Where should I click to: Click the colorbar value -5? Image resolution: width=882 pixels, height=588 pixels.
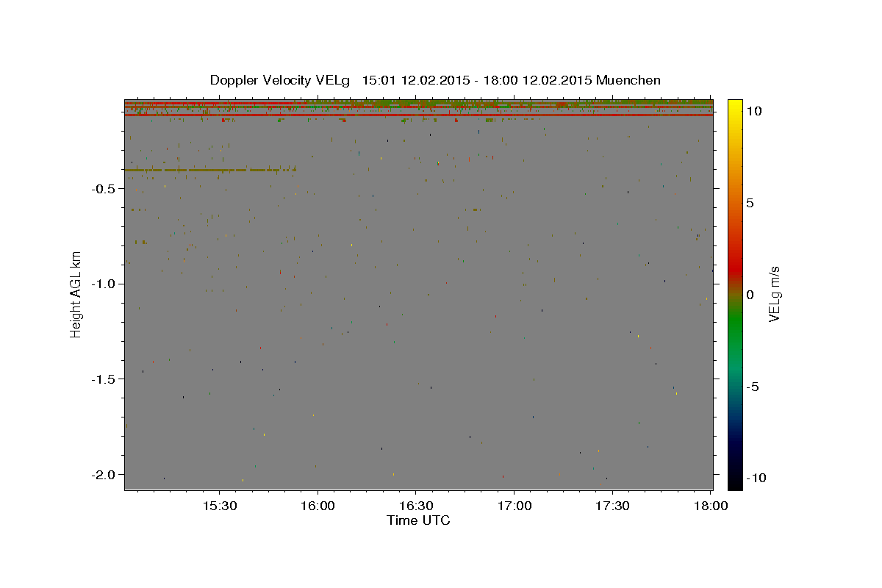coord(752,387)
